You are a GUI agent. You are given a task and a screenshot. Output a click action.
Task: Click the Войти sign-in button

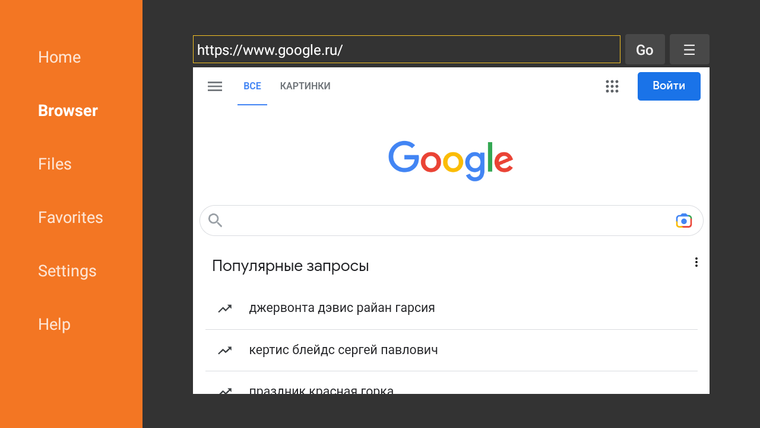669,86
